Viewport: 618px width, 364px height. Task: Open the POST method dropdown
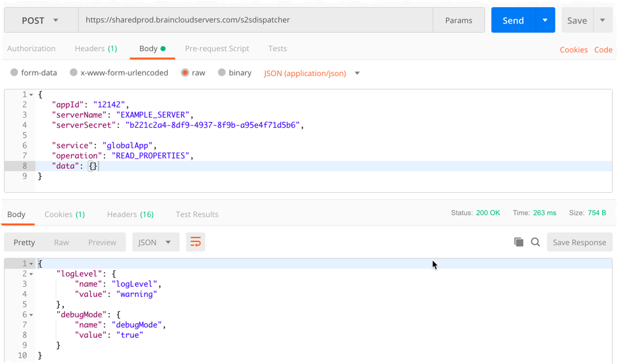(x=41, y=20)
